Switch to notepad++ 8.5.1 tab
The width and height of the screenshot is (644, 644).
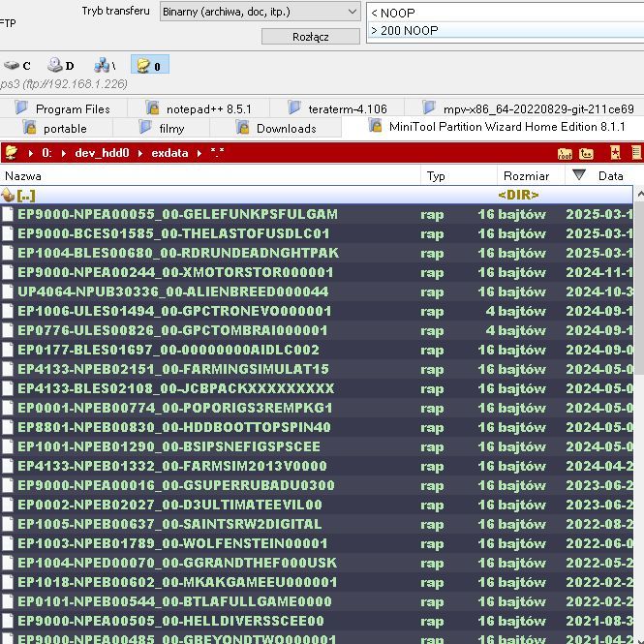click(x=199, y=108)
